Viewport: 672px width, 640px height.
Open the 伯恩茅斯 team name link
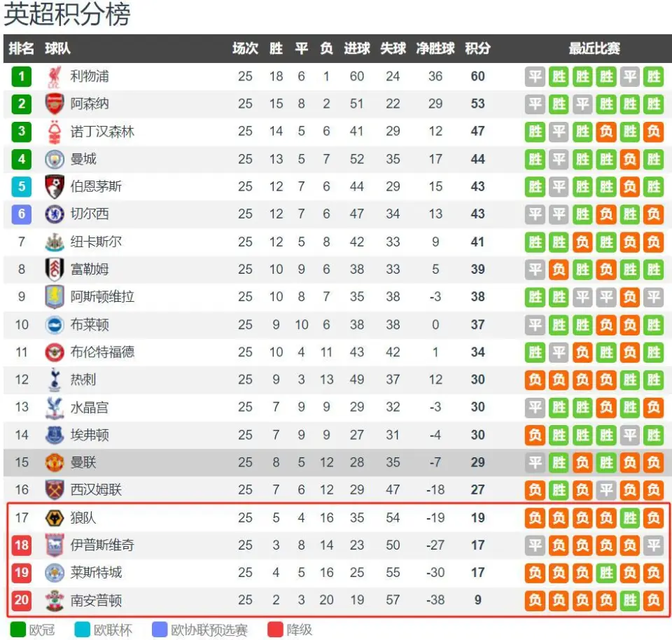96,186
